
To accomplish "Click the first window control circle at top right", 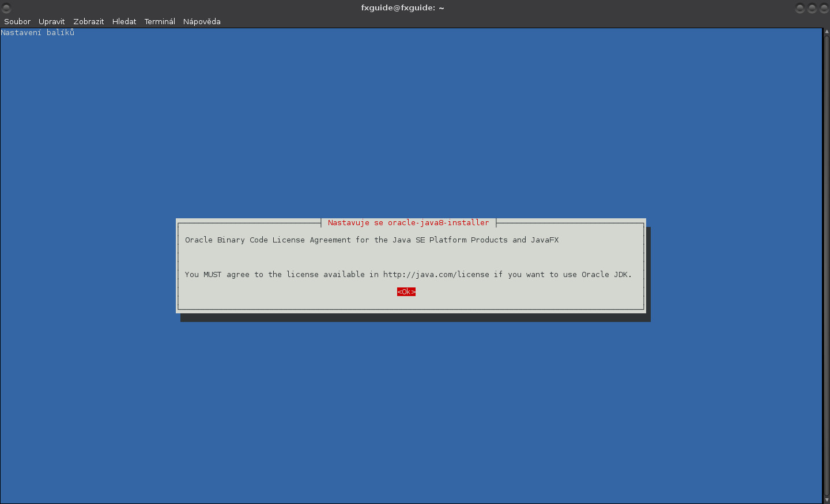I will point(800,8).
